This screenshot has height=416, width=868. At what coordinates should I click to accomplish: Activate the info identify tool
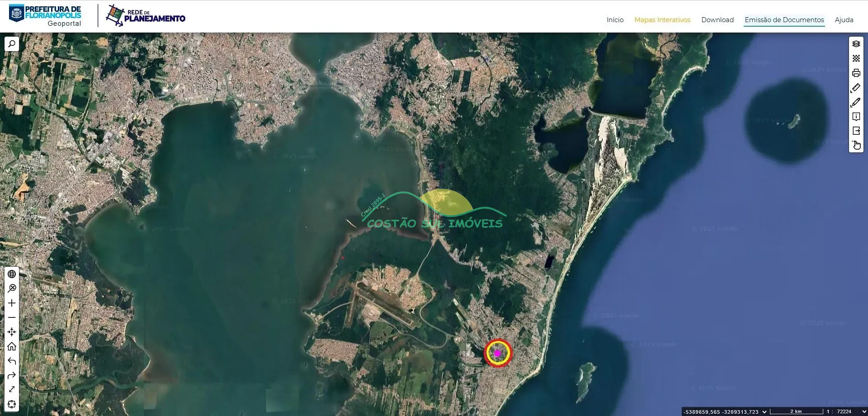pyautogui.click(x=856, y=117)
